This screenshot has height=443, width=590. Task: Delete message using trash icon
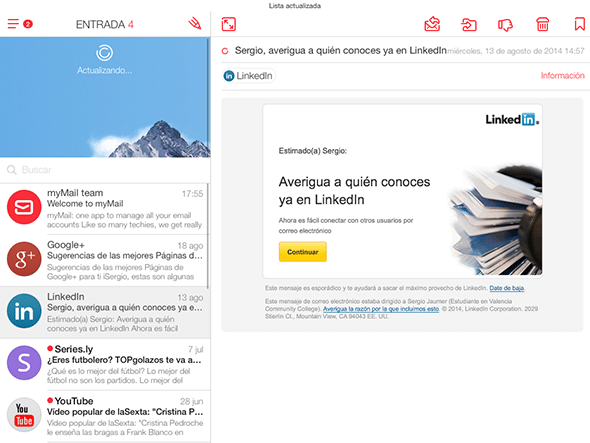pyautogui.click(x=542, y=24)
